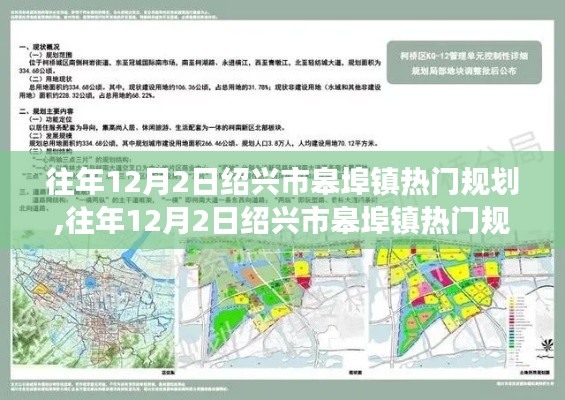Click the paragraph beginning 总用地面积约334.68公顷
Viewport: 565px width, 400px height.
coord(200,91)
